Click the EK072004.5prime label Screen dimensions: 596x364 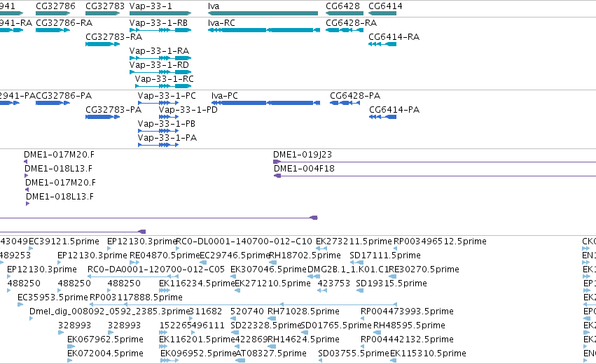[105, 354]
